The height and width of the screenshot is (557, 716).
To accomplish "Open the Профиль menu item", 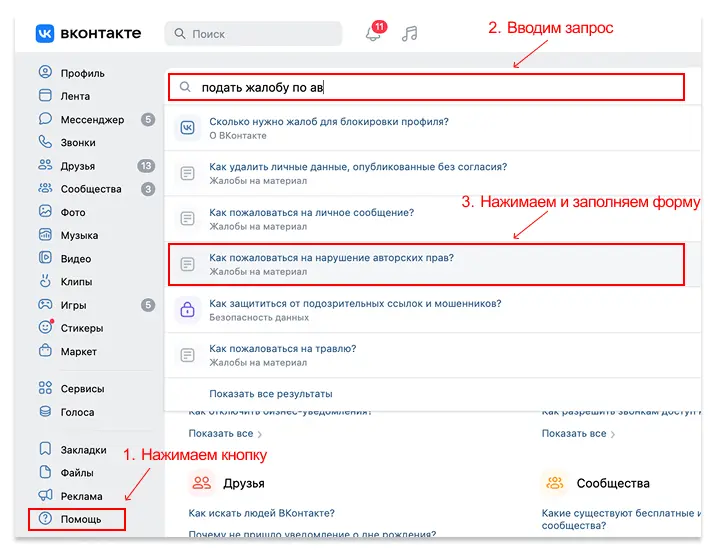I will (82, 73).
